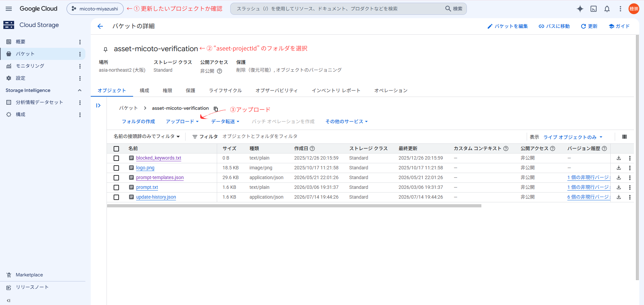Viewport: 644px width, 305px height.
Task: Click バケットを編集 button
Action: (508, 26)
